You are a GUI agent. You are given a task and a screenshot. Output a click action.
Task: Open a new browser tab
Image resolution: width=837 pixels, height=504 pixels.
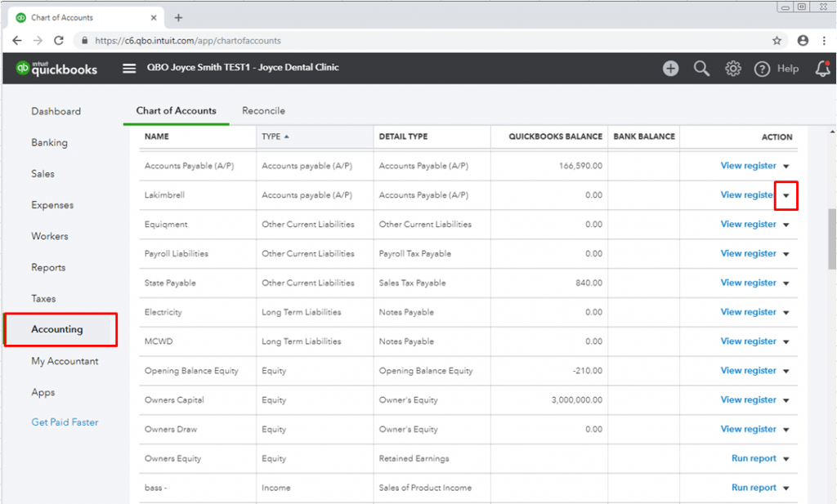coord(178,18)
